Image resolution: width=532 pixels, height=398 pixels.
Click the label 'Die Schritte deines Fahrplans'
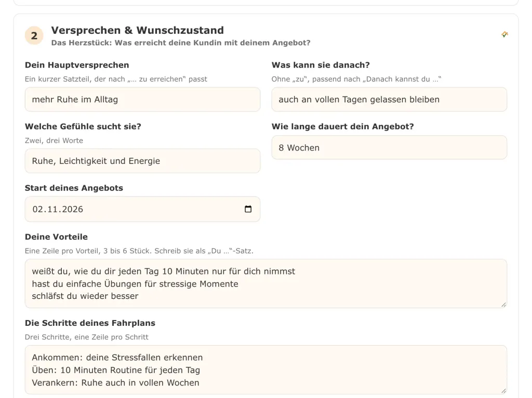pos(90,323)
